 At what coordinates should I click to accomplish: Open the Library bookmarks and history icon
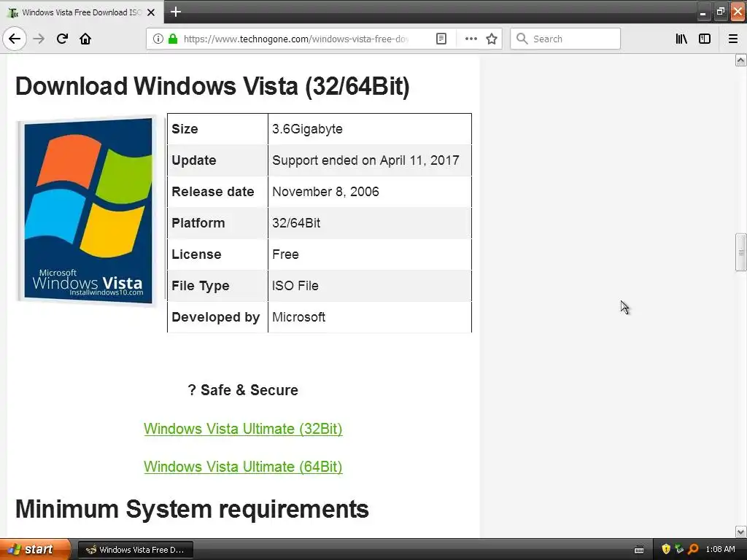681,39
